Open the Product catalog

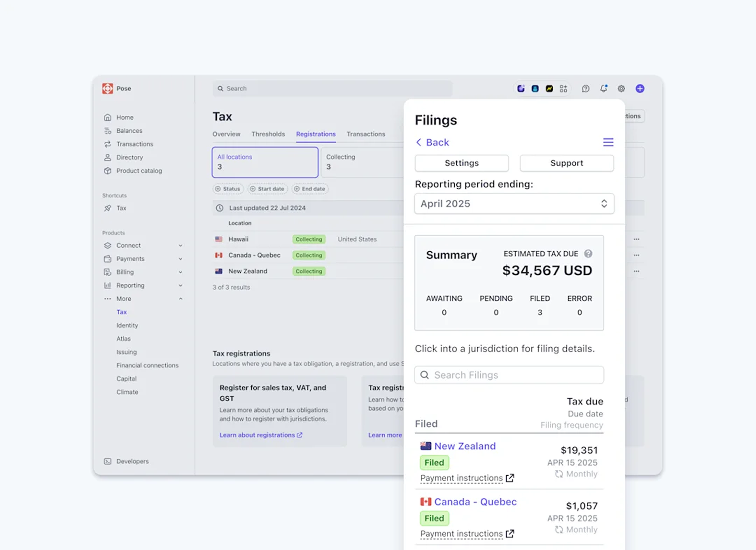click(139, 171)
